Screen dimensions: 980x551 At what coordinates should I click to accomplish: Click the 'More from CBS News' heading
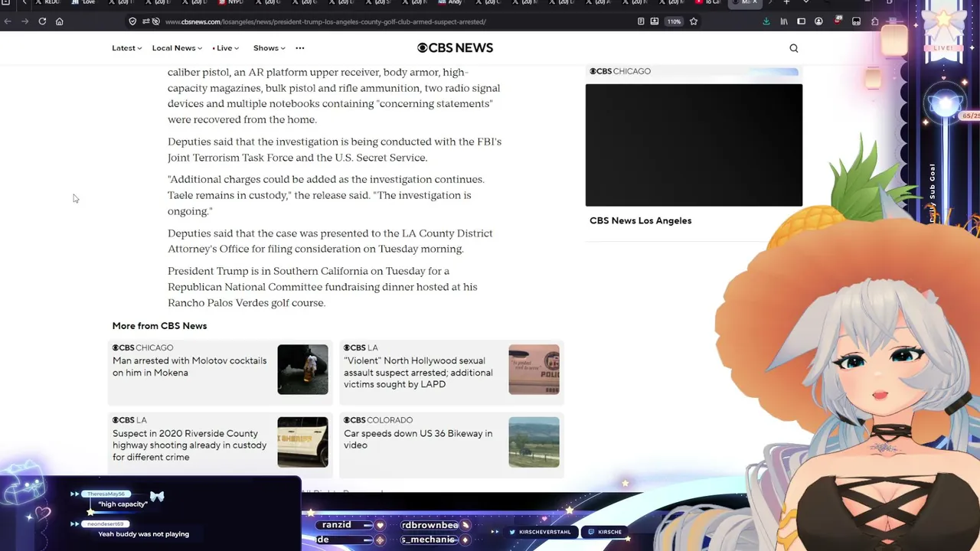pyautogui.click(x=159, y=326)
